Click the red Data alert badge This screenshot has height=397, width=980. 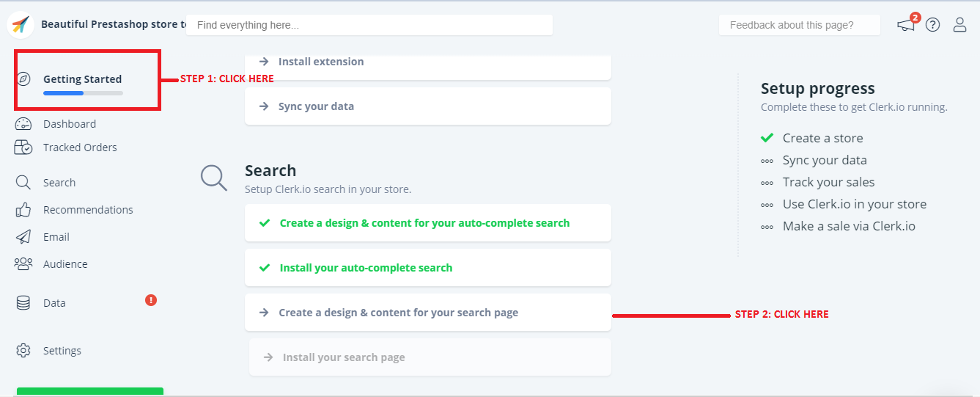151,300
